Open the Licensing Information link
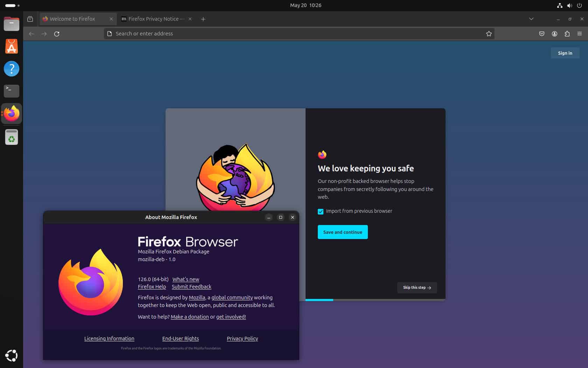Viewport: 588px width, 368px height. click(109, 338)
